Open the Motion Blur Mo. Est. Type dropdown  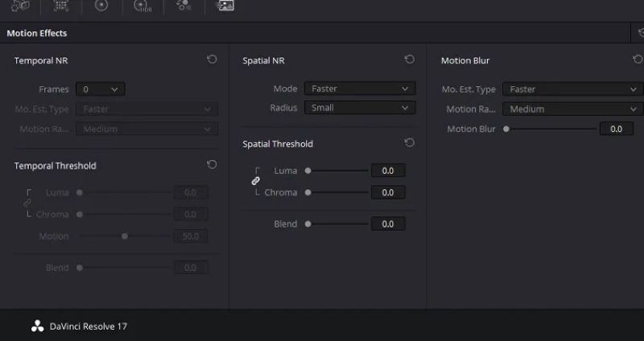[573, 89]
